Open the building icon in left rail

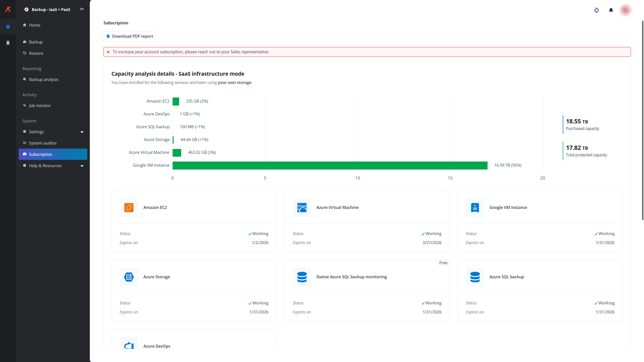[8, 43]
